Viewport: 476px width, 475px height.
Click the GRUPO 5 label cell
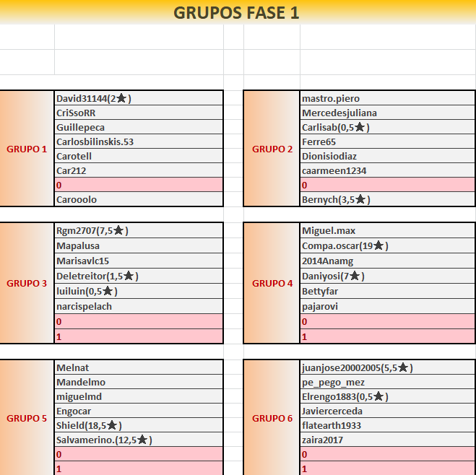(x=27, y=418)
